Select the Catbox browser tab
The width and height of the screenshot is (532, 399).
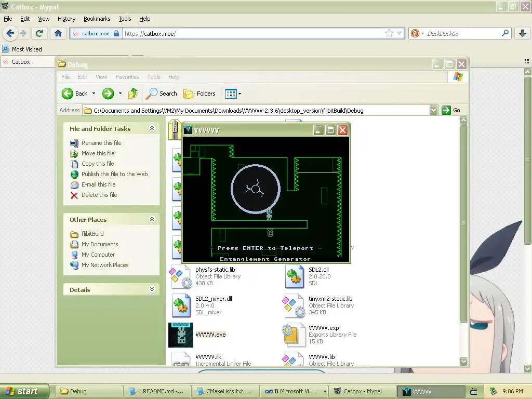tap(27, 62)
